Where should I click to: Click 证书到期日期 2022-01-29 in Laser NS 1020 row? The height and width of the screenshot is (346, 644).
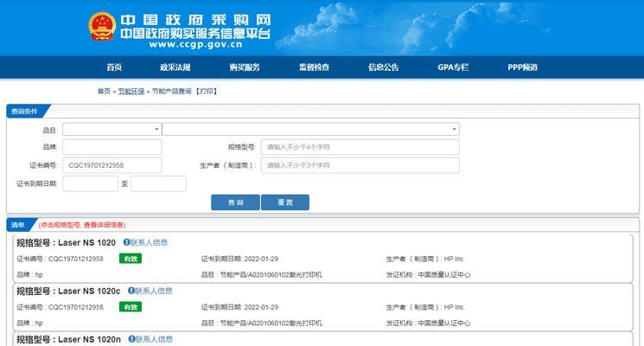pyautogui.click(x=239, y=259)
